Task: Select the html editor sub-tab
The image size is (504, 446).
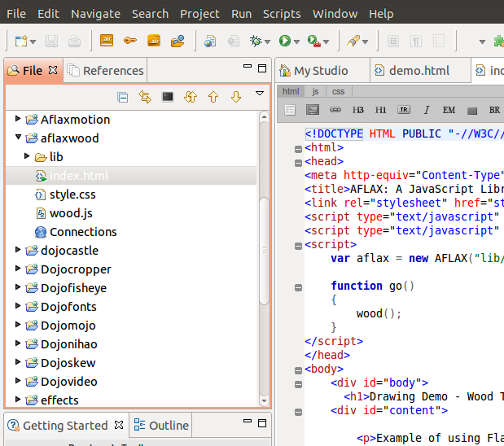Action: tap(291, 92)
